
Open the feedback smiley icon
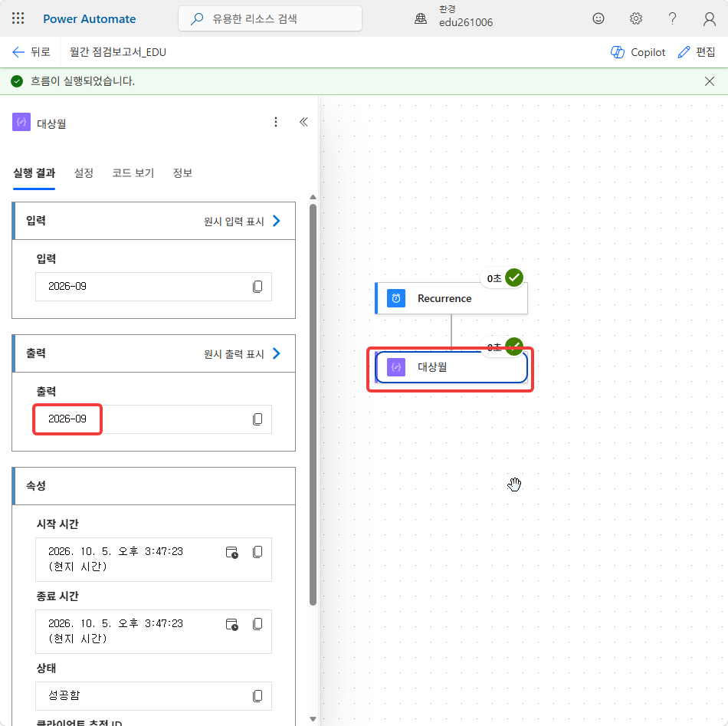[598, 18]
